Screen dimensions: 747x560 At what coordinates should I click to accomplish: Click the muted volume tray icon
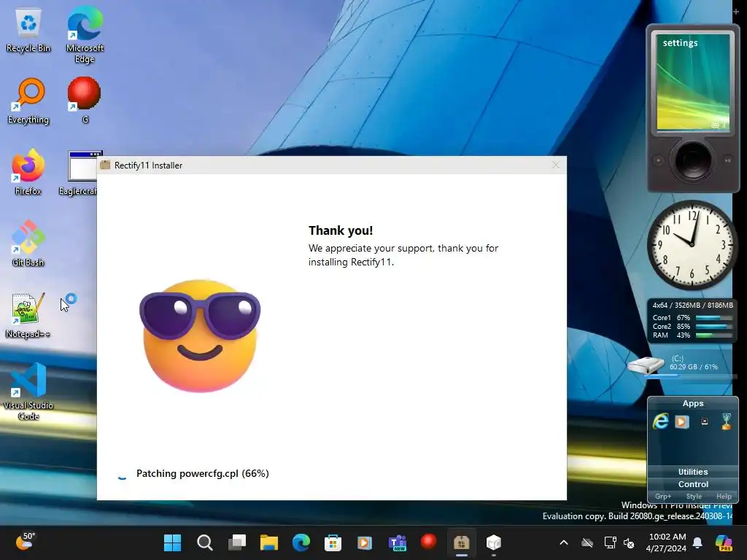point(629,542)
